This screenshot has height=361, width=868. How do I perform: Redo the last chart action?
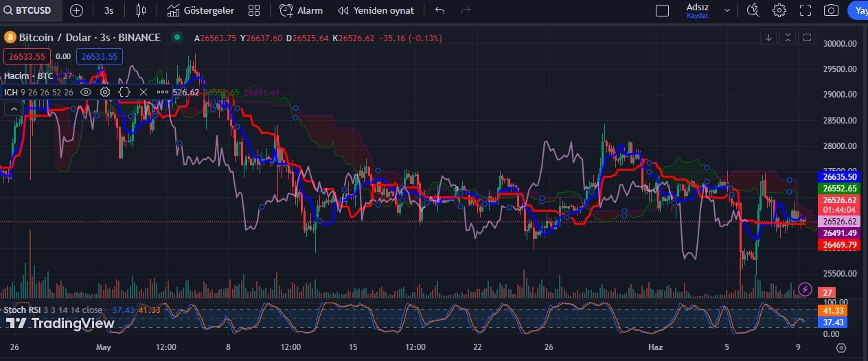click(466, 10)
